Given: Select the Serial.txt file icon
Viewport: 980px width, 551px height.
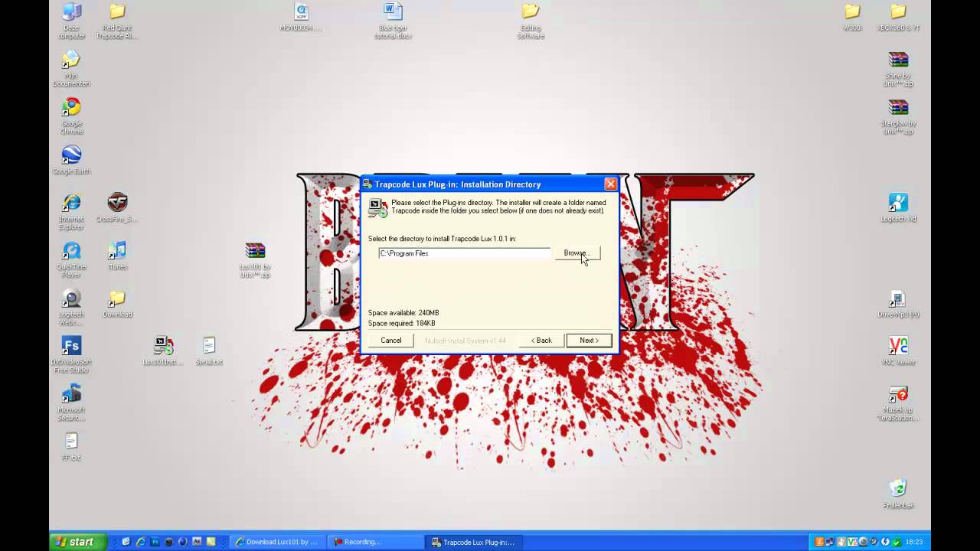Looking at the screenshot, I should point(209,350).
